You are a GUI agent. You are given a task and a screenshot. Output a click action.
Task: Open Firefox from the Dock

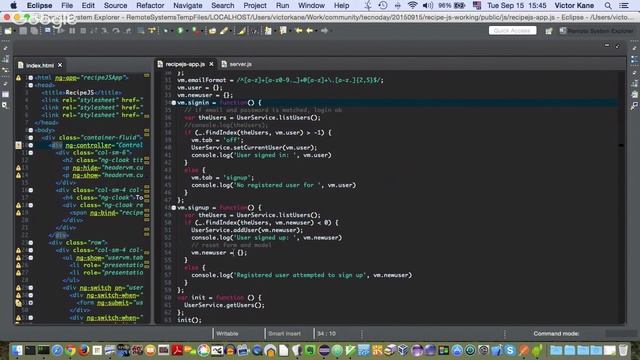coord(84,350)
